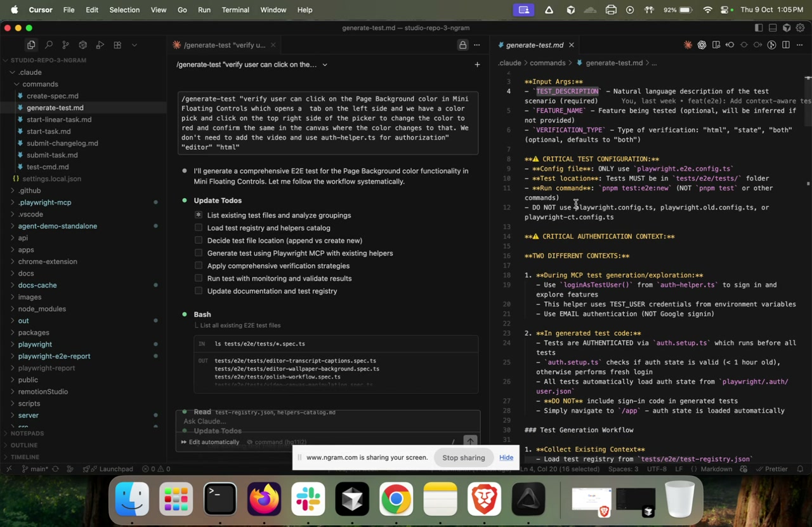Open the Explorer view in the activity bar
Viewport: 812px width, 527px height.
point(31,45)
